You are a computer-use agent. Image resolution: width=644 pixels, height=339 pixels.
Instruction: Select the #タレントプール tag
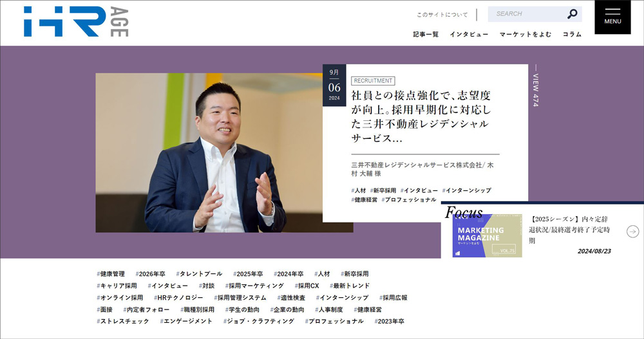(199, 274)
